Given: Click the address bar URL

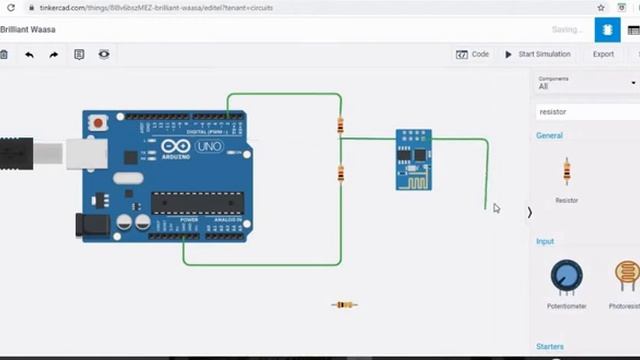Looking at the screenshot, I should (156, 8).
